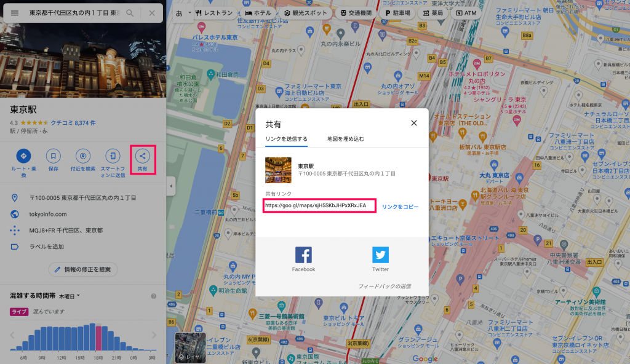Image resolution: width=630 pixels, height=364 pixels.
Task: Click the 明治生命館 map pin
Action: pos(213,290)
